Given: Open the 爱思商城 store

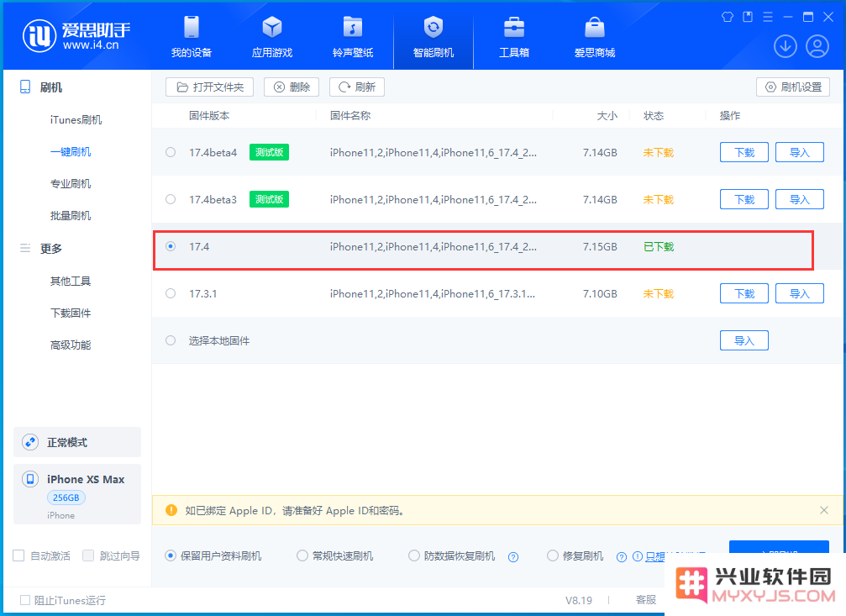Looking at the screenshot, I should click(595, 37).
